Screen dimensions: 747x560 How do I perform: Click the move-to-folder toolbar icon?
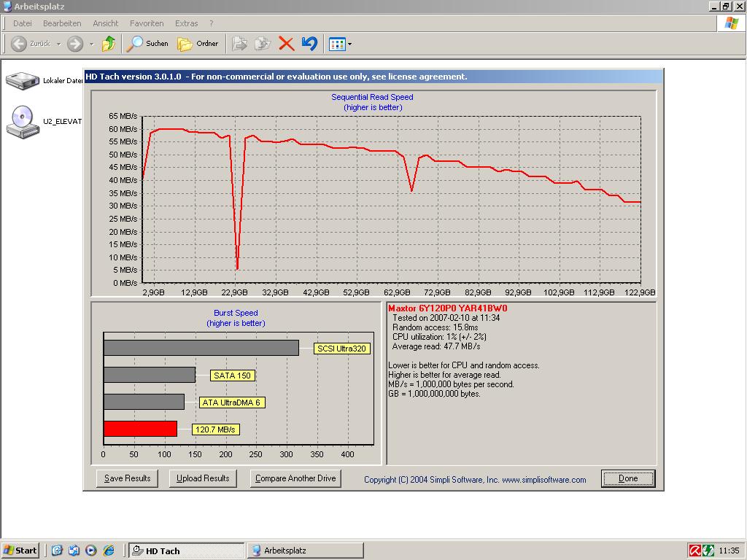pos(239,44)
